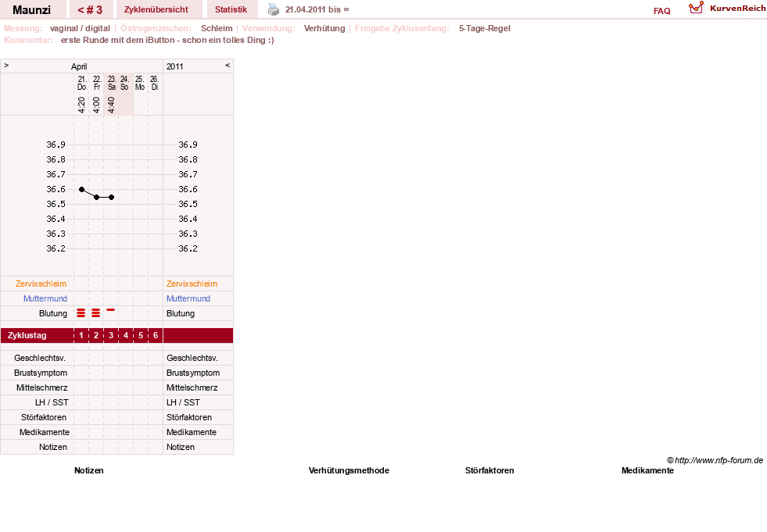Click the vaginal / digital measurement value
767x532 pixels.
click(x=80, y=28)
